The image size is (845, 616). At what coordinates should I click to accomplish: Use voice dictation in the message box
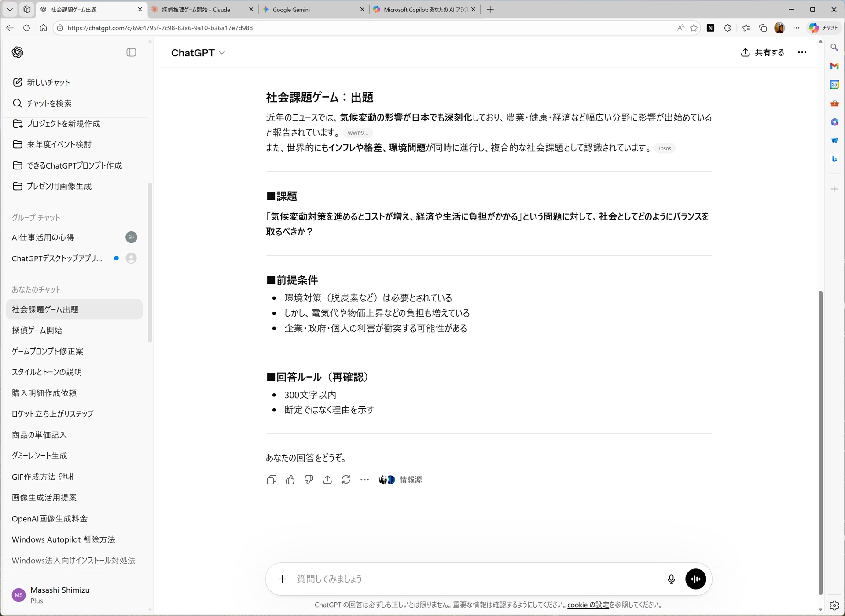pyautogui.click(x=671, y=579)
